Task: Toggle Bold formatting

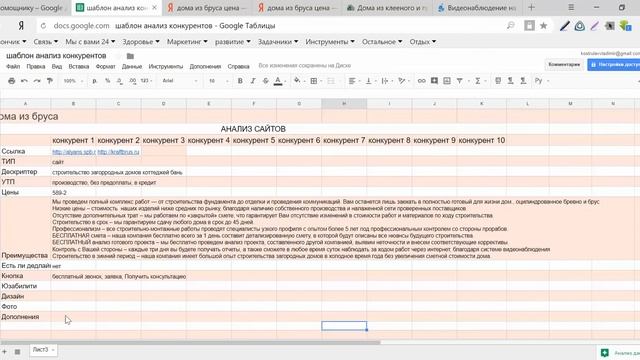Action: pos(240,81)
